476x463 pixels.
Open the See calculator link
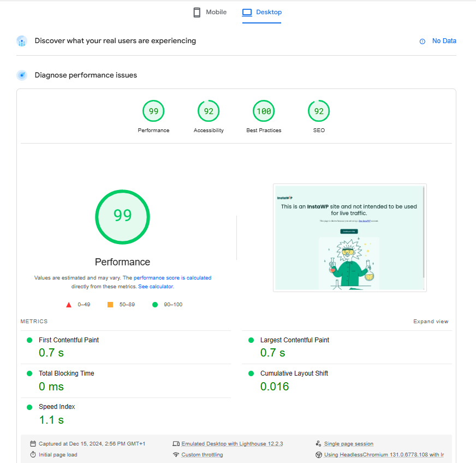(156, 287)
